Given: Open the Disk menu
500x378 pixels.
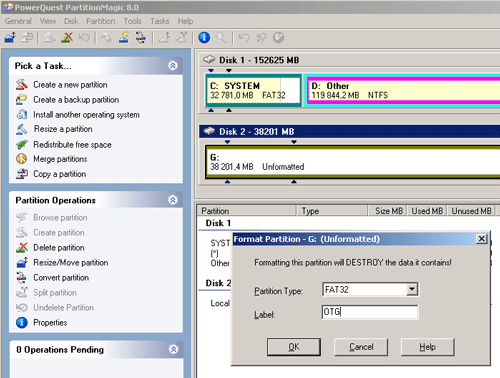Looking at the screenshot, I should point(71,21).
